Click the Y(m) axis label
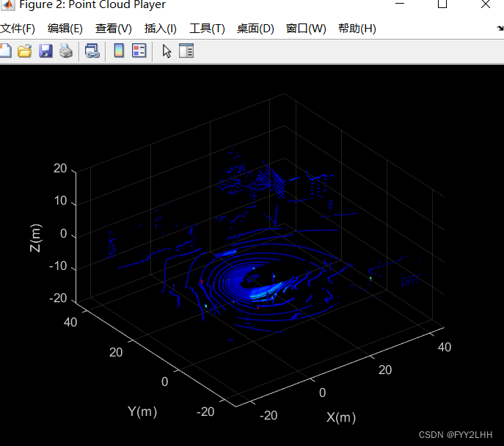The image size is (504, 446). pos(142,412)
